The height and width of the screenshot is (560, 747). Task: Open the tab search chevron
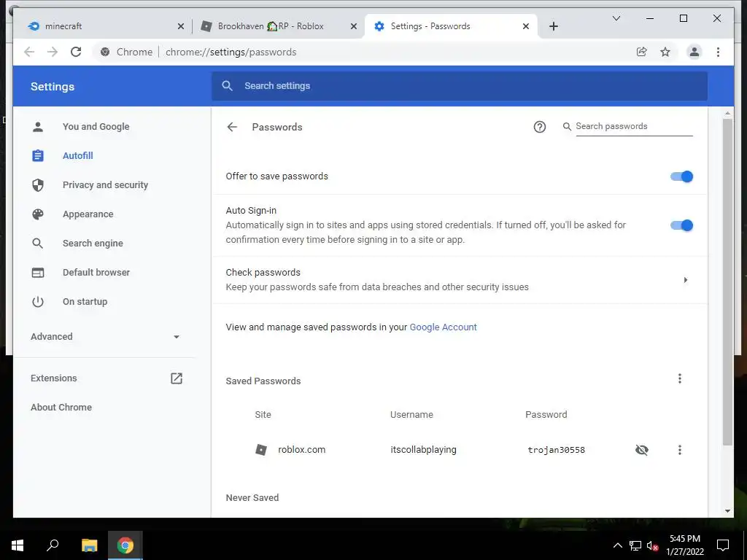pyautogui.click(x=616, y=18)
